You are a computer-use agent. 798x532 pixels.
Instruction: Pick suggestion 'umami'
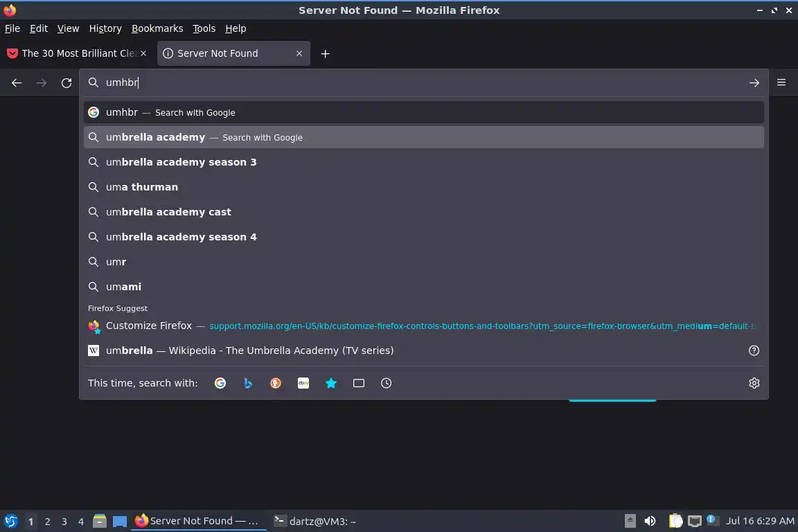pos(423,287)
